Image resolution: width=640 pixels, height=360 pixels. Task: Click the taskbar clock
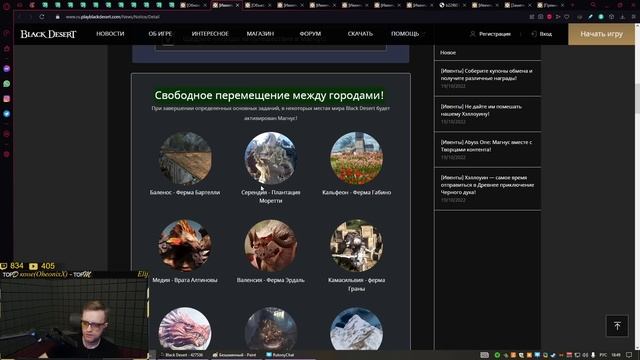tap(616, 355)
